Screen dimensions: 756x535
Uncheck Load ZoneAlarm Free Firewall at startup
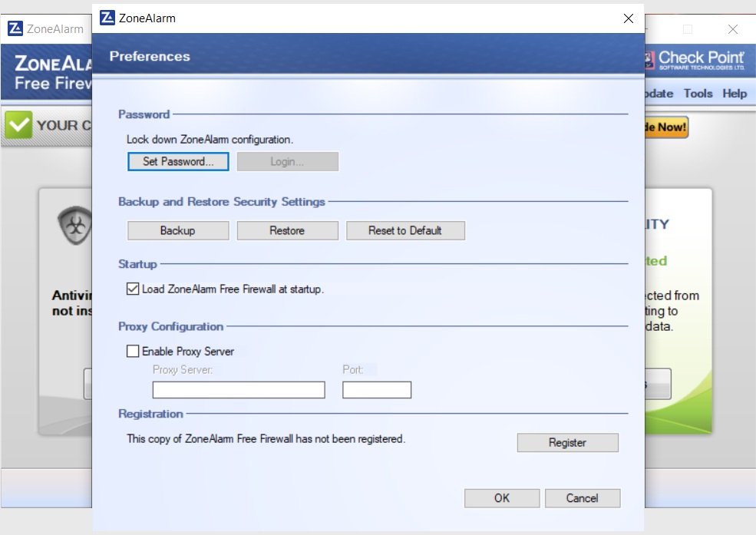(x=133, y=289)
